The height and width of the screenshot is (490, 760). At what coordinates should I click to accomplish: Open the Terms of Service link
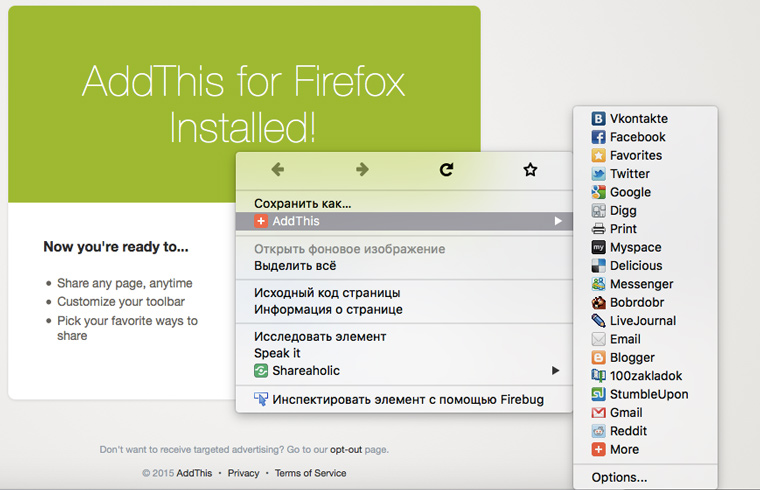311,473
